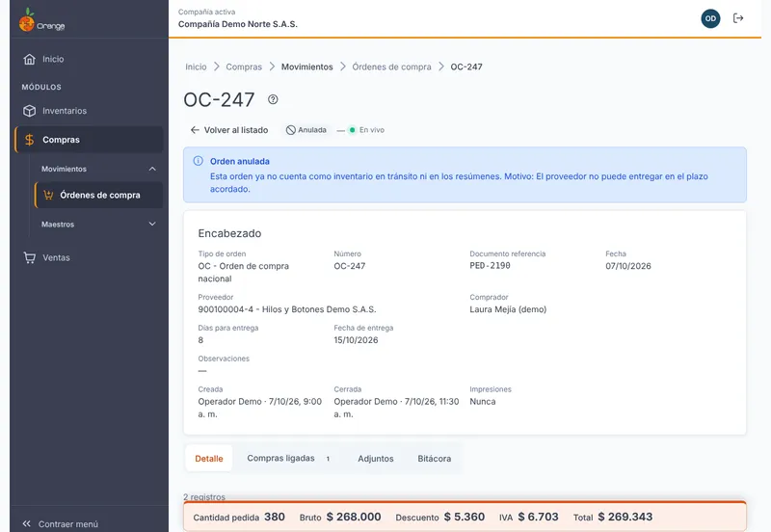
Task: Expand the Maestros submenu chevron
Action: click(152, 224)
